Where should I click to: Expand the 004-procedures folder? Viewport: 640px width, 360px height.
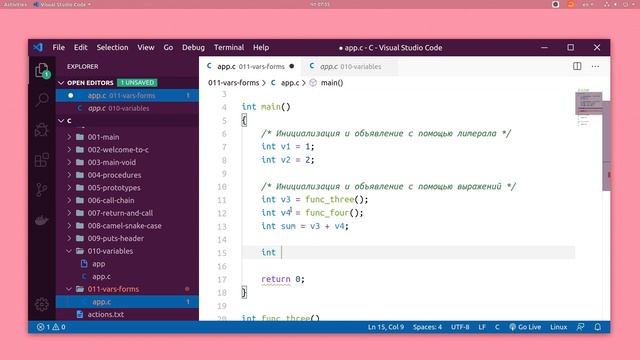[x=69, y=175]
